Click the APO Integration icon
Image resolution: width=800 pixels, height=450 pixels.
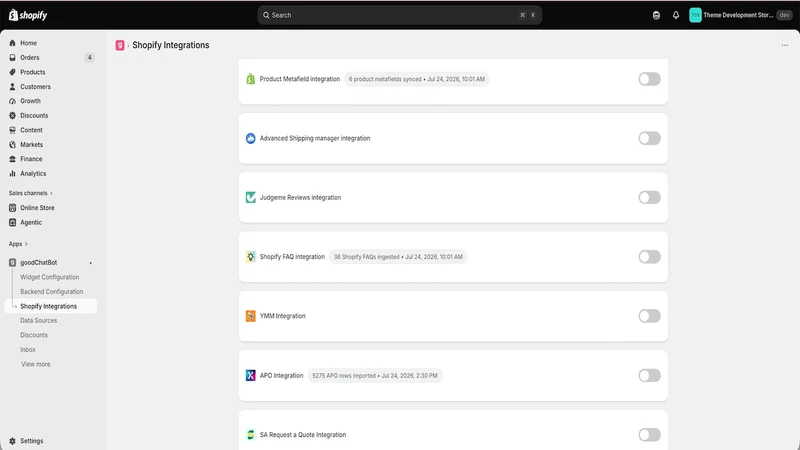(x=251, y=376)
